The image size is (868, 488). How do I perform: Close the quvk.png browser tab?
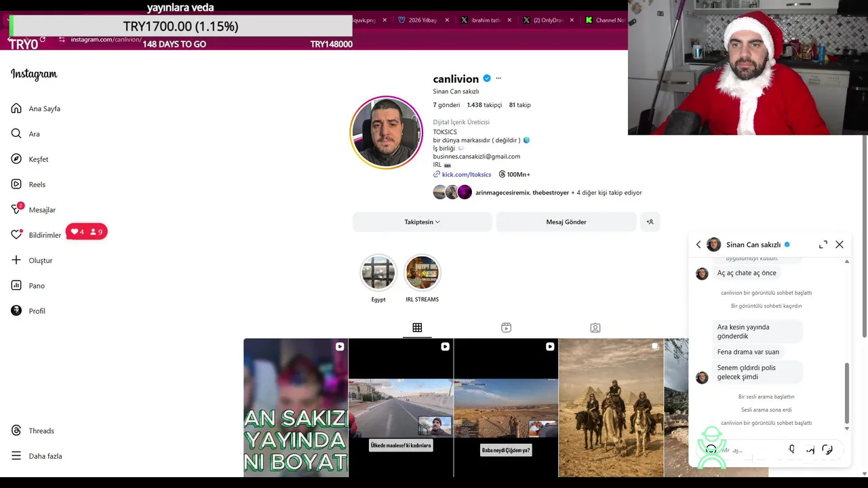click(384, 20)
